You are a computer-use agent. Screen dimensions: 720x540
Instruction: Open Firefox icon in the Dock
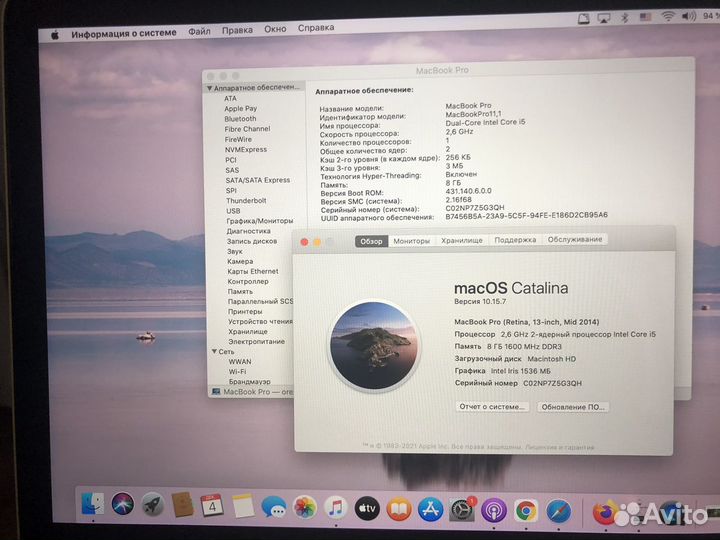coord(604,512)
